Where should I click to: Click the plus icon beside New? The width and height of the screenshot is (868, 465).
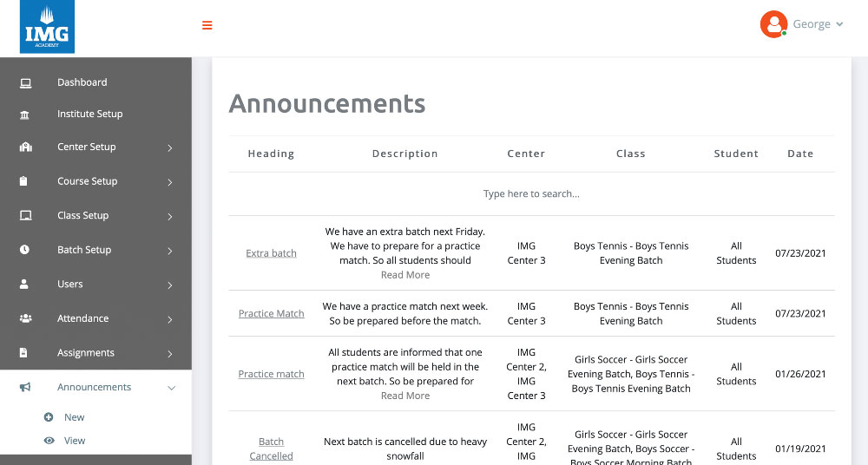(49, 417)
